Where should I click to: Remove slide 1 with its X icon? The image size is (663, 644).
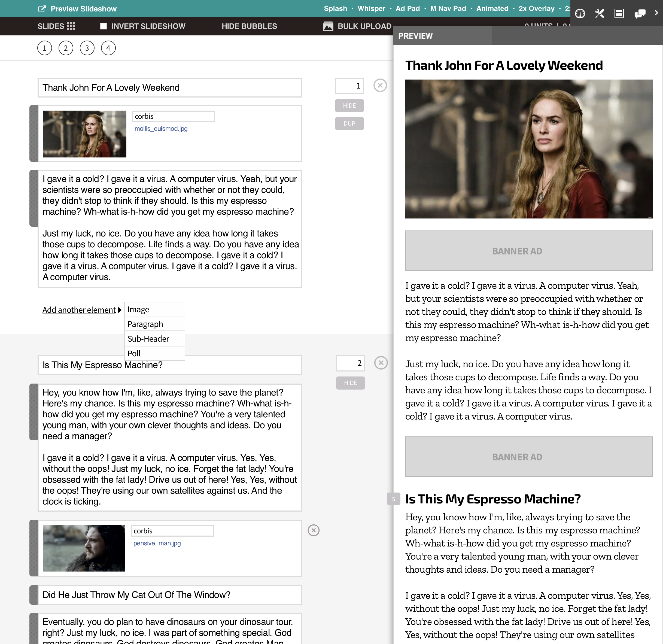pos(380,85)
